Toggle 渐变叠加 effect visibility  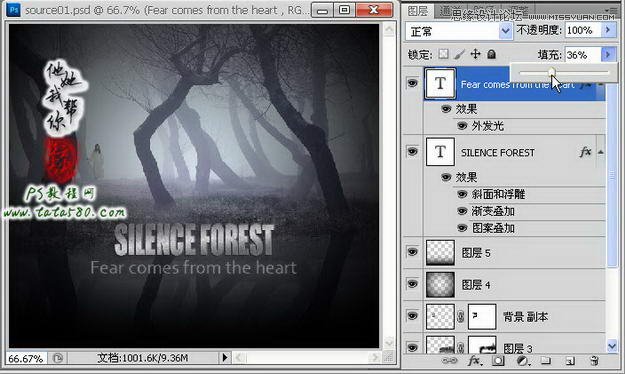462,211
